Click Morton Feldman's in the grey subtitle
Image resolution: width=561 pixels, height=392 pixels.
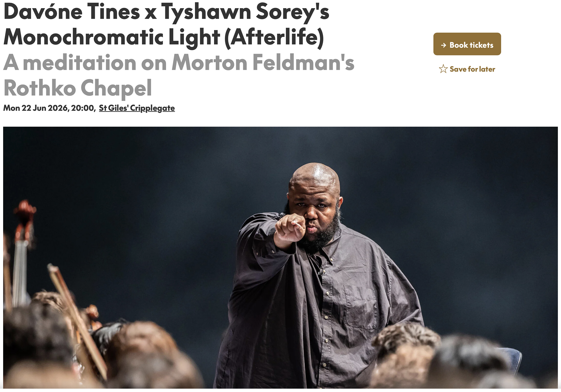263,63
